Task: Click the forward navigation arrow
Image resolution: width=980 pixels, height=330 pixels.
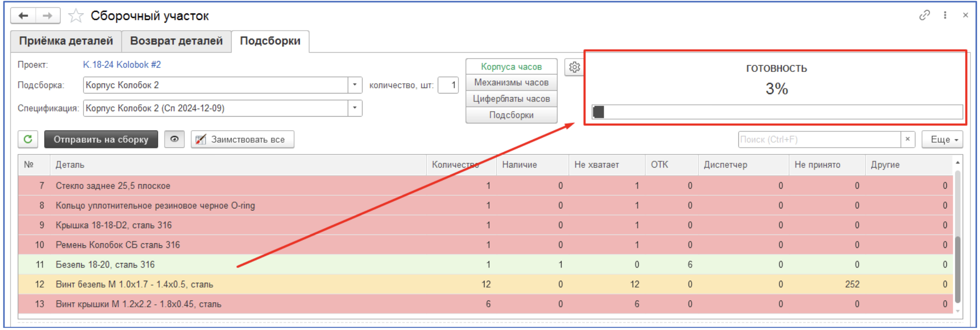Action: pyautogui.click(x=48, y=16)
